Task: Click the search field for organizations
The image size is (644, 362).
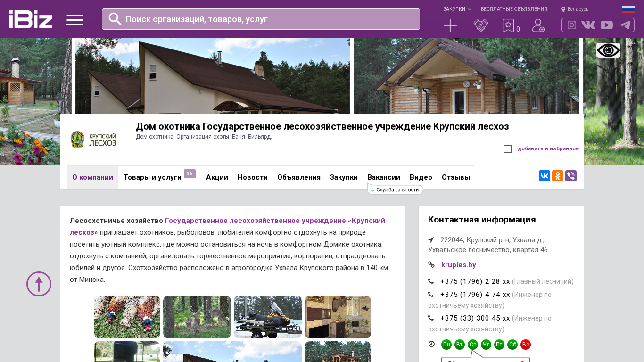Action: (261, 19)
